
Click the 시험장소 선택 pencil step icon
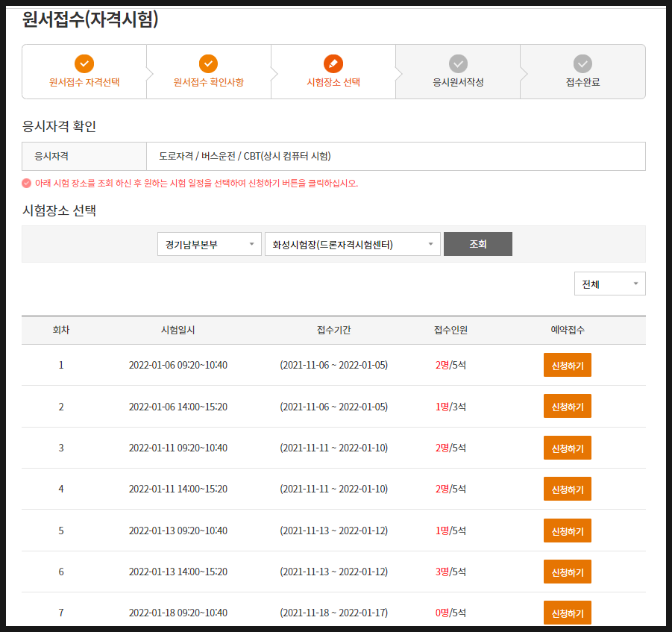click(x=333, y=64)
